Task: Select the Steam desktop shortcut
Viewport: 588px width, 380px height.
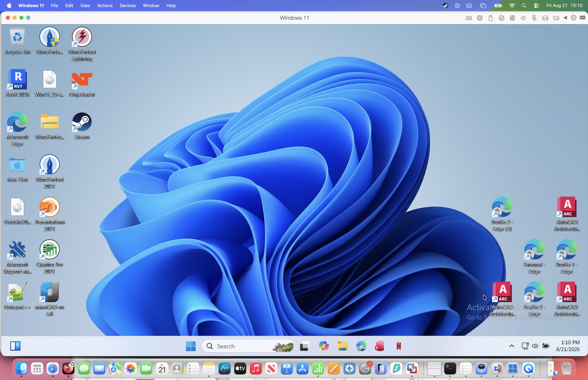Action: [x=82, y=126]
